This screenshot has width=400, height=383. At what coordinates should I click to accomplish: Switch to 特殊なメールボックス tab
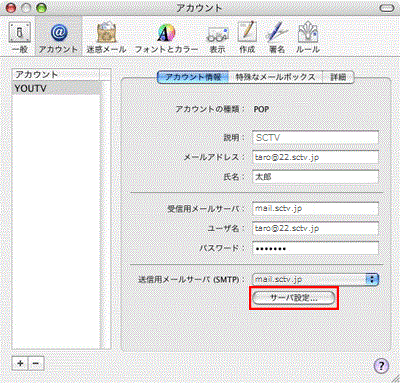(275, 77)
